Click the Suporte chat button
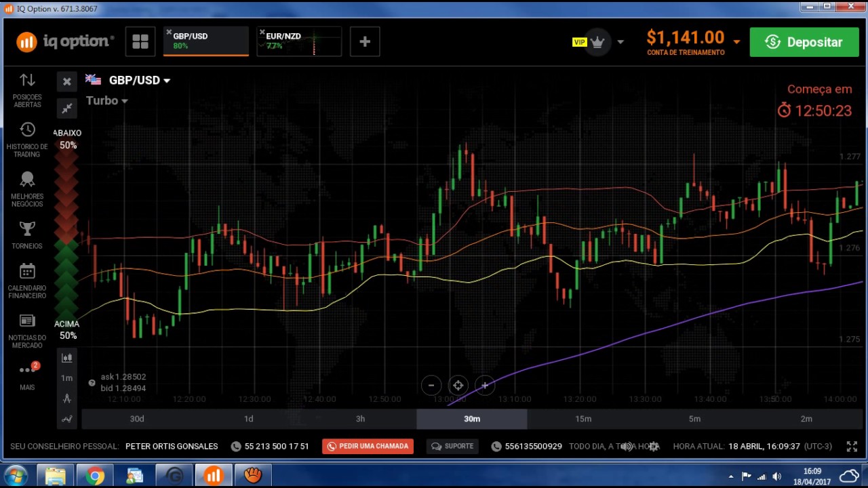868x488 pixels. pyautogui.click(x=452, y=446)
